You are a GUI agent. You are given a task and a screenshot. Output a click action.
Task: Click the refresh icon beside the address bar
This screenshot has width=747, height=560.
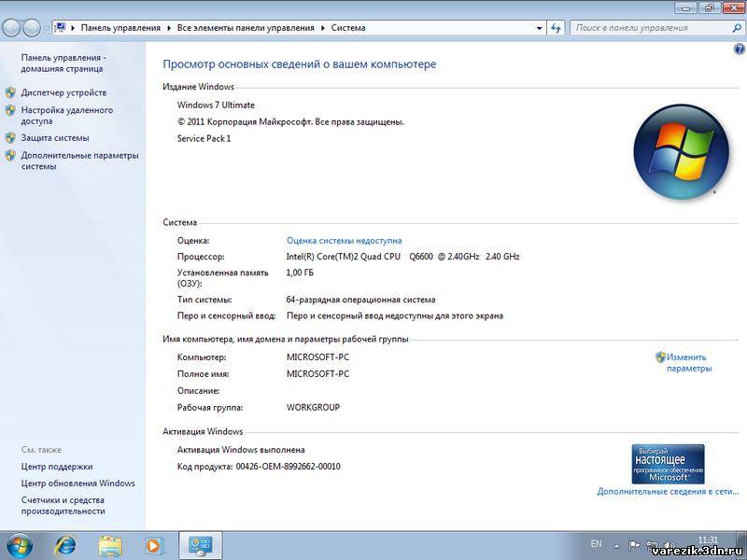tap(557, 28)
